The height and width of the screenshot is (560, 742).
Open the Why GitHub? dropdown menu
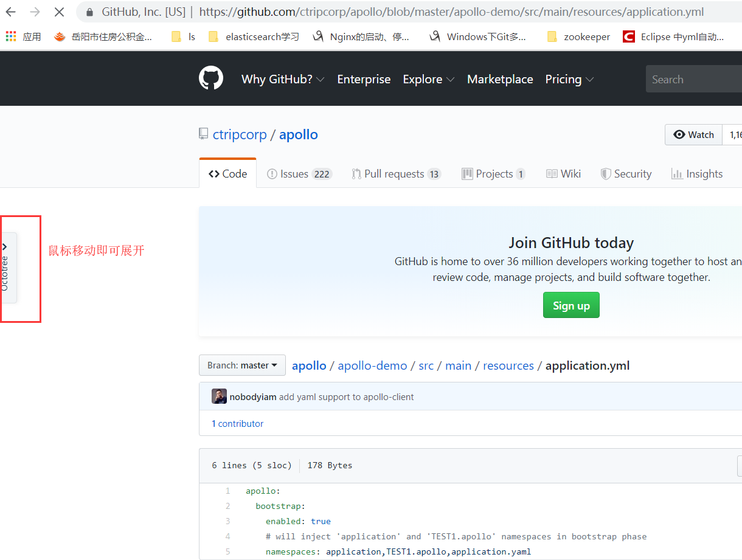(283, 79)
